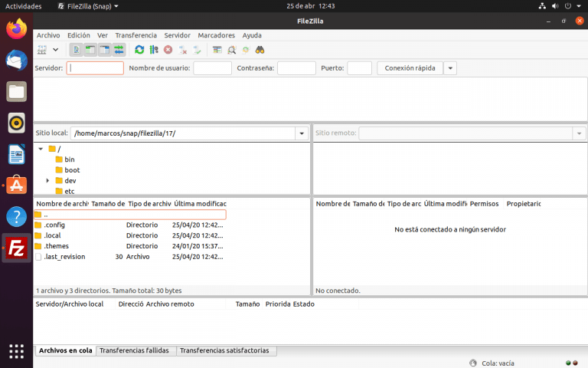Click the Puerto field

(x=359, y=68)
